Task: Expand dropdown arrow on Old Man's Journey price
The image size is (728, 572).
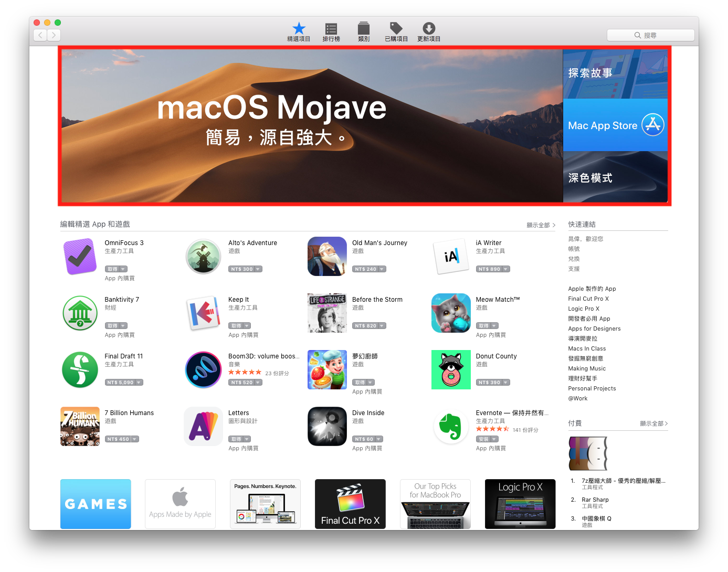Action: pos(382,269)
